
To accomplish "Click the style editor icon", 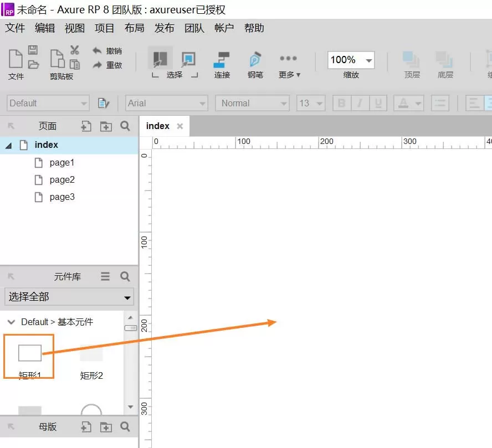I will coord(103,103).
